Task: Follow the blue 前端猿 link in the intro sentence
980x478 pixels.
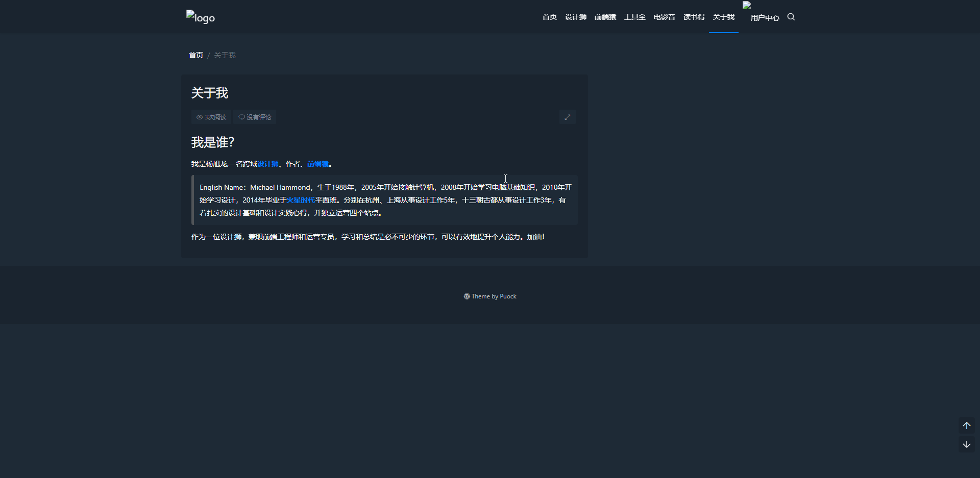Action: pyautogui.click(x=317, y=164)
